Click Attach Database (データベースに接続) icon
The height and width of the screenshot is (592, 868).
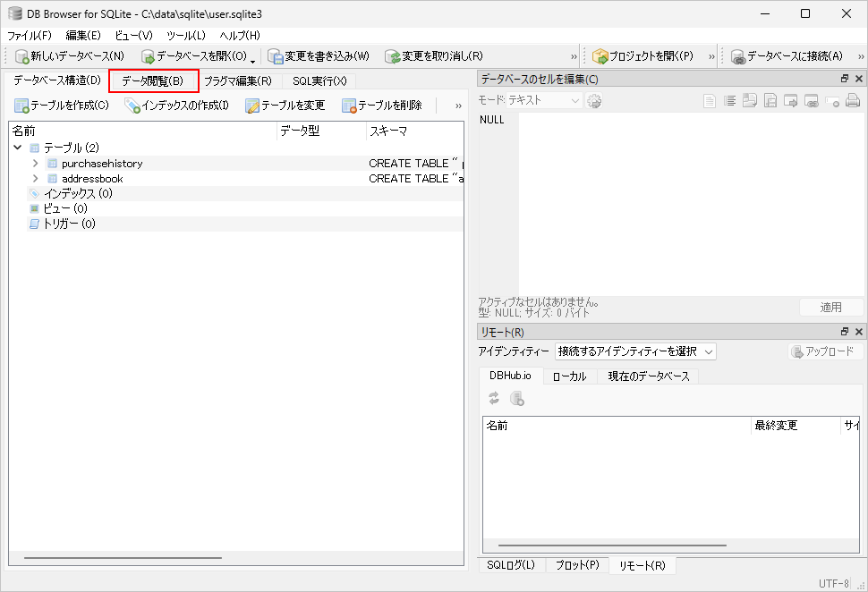click(x=738, y=56)
